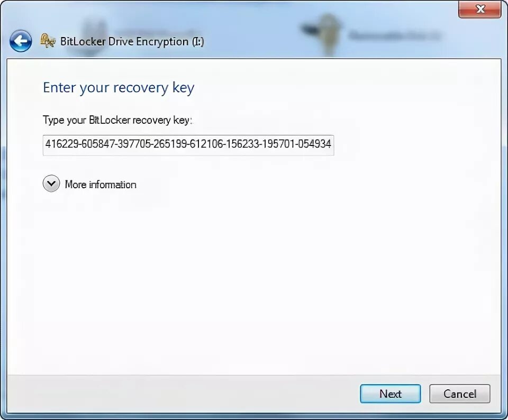Image resolution: width=508 pixels, height=420 pixels.
Task: Place cursor on key group 605847
Action: (97, 144)
